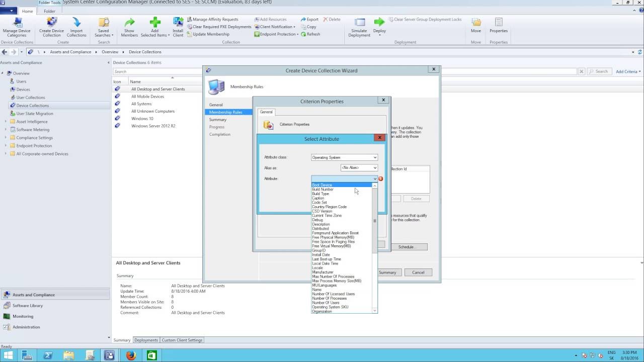Click Create Device Collection ribbon icon

pos(51,27)
